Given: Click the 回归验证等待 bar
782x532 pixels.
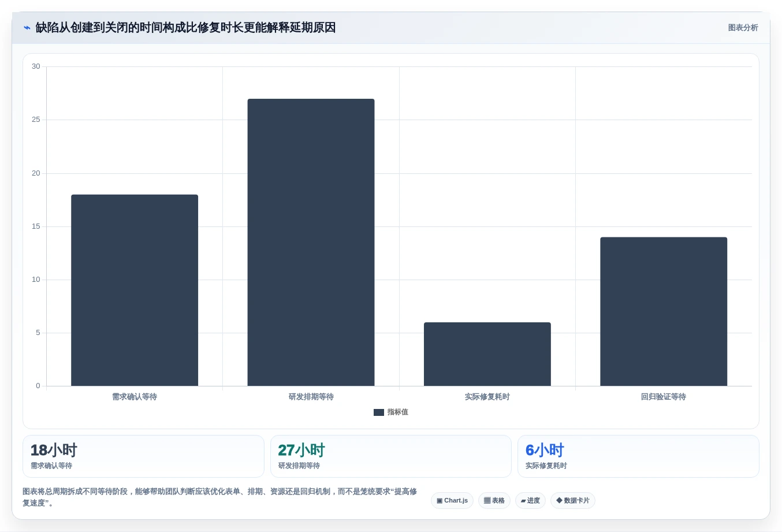Looking at the screenshot, I should pyautogui.click(x=664, y=311).
